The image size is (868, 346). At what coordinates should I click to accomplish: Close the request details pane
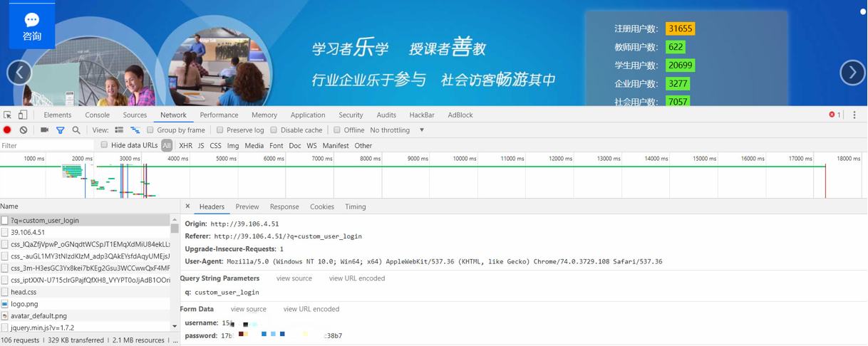pos(187,206)
